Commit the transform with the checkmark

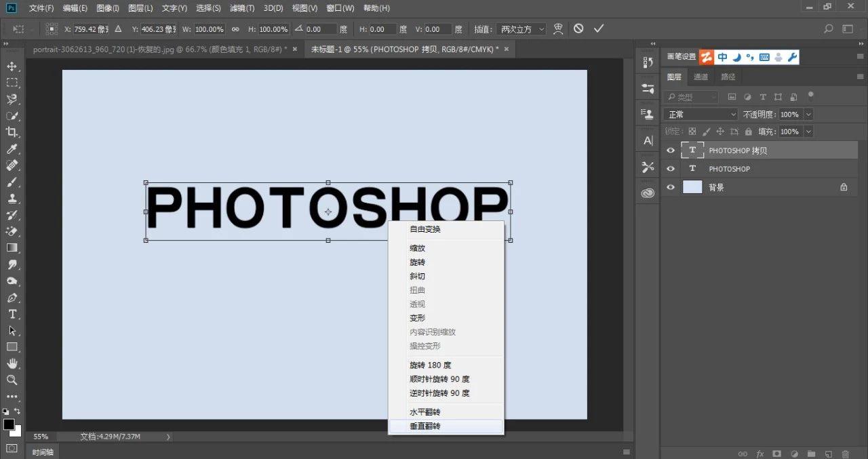[x=598, y=28]
